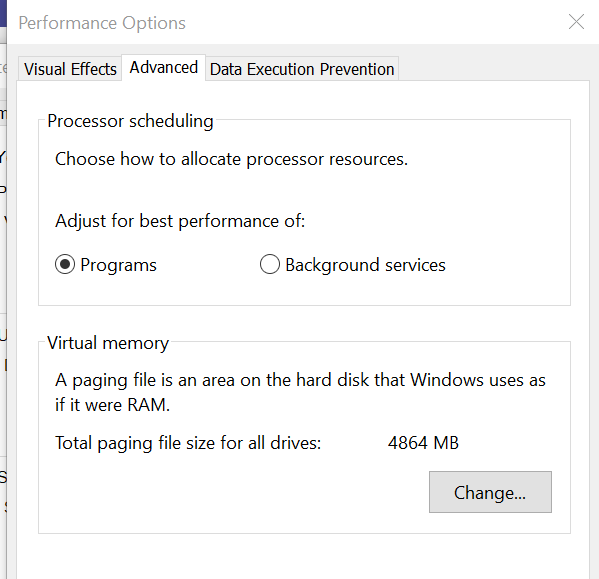599x579 pixels.
Task: Click the 4864 MB paging size value
Action: click(x=423, y=443)
